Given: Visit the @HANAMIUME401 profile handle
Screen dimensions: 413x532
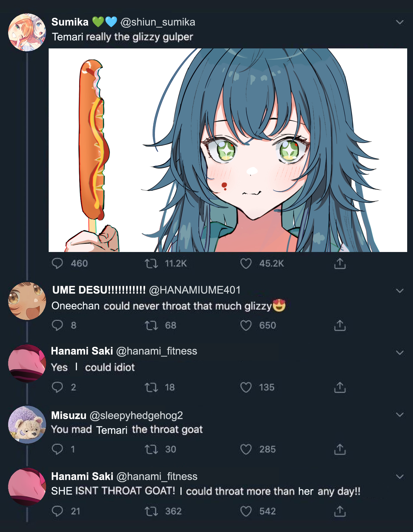Looking at the screenshot, I should tap(195, 290).
